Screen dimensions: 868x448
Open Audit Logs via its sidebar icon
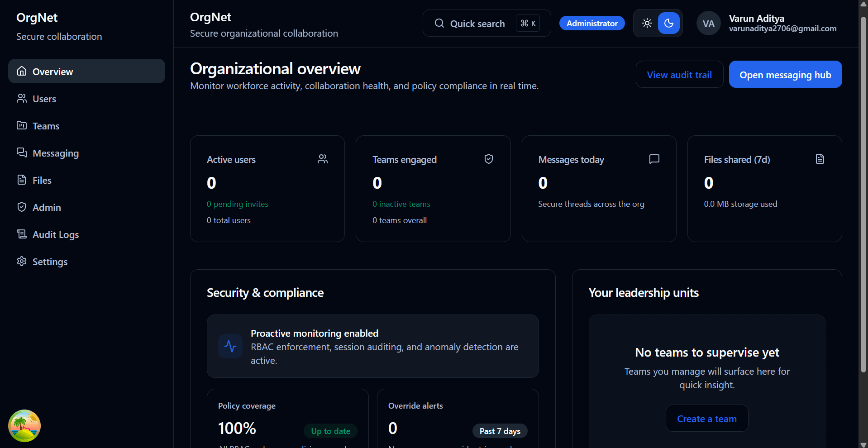(x=21, y=234)
